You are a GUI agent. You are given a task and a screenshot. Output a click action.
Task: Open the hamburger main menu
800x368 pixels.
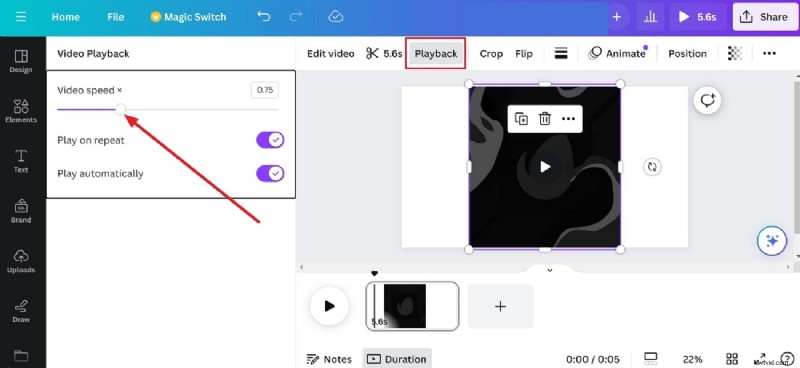(21, 17)
